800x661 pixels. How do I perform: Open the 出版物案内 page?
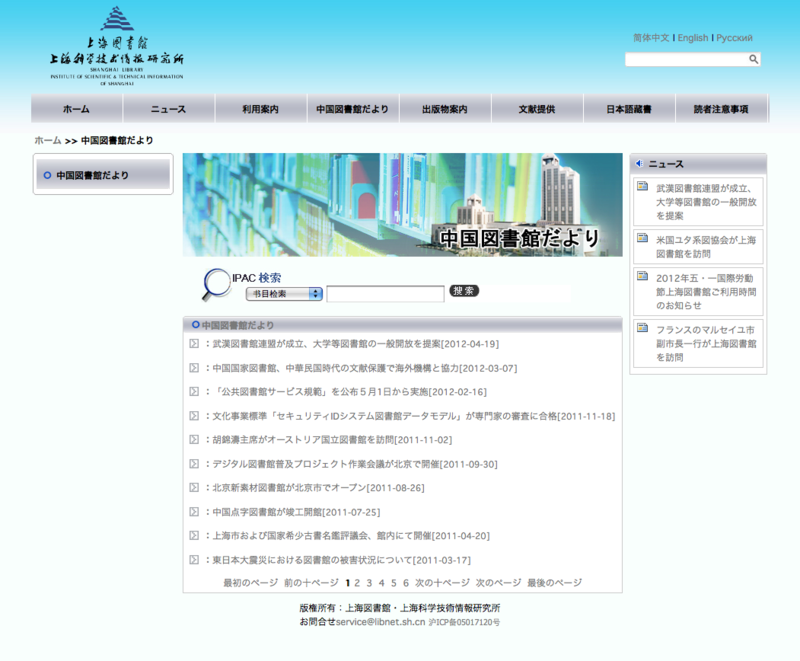tap(443, 108)
